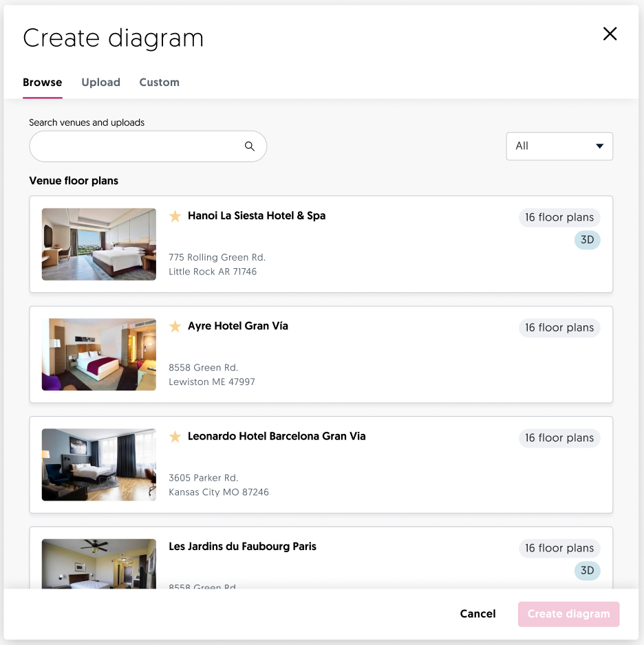
Task: Click the Leonardo Hotel Barcelona Gran Via title
Action: (x=277, y=437)
